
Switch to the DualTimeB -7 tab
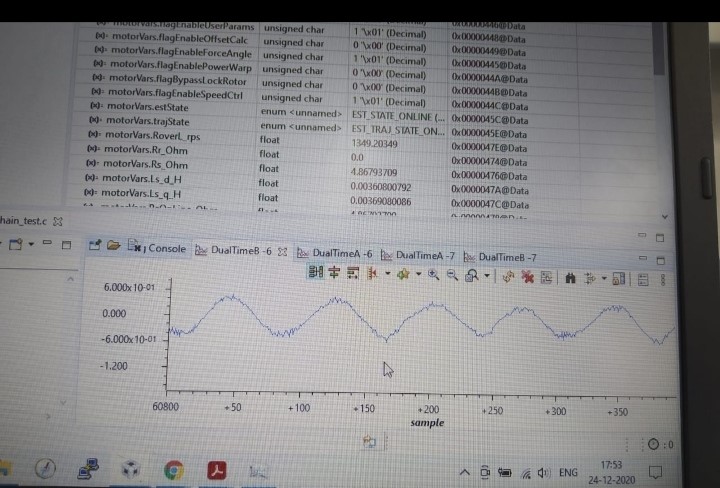[x=501, y=257]
